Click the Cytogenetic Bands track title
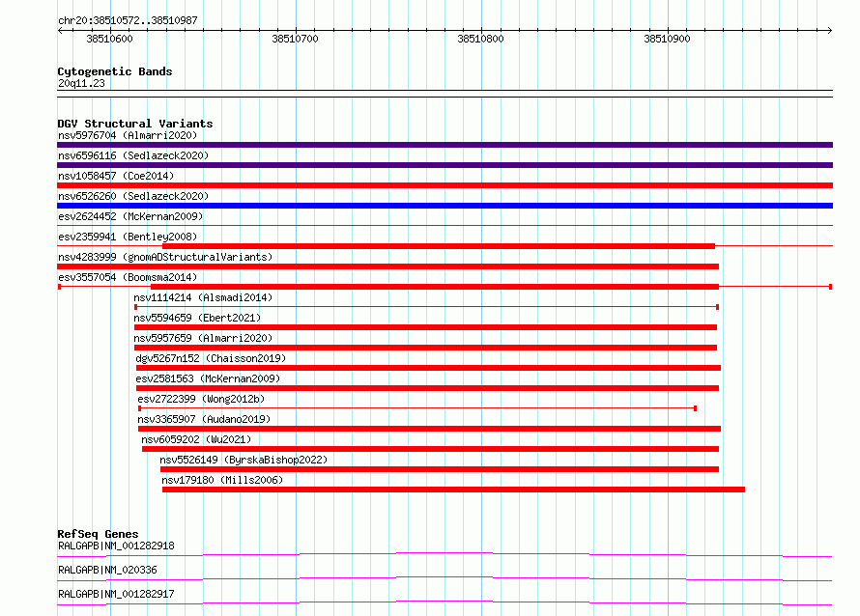 115,71
